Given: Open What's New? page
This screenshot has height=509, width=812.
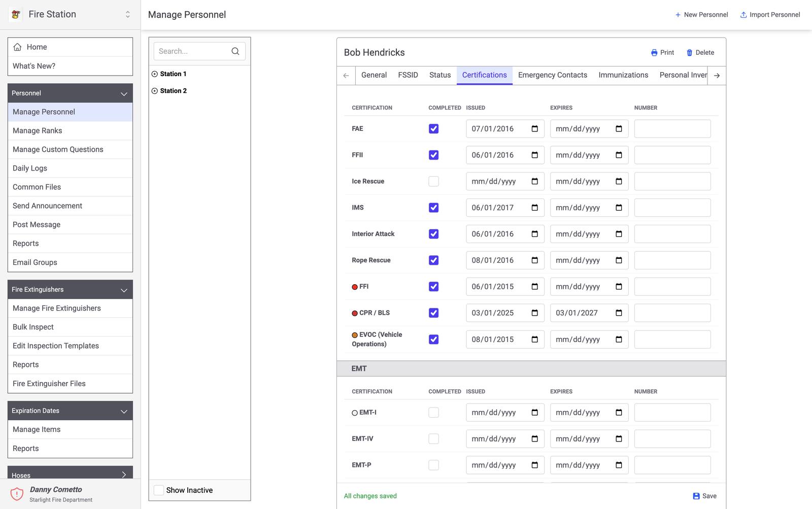Looking at the screenshot, I should [x=70, y=66].
